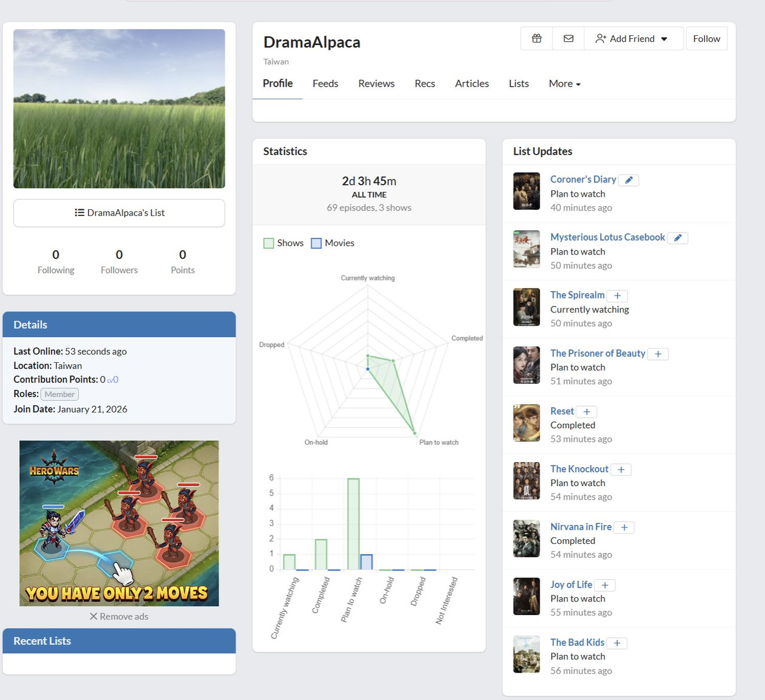Screen dimensions: 765x700
Task: Toggle the Movies legend in statistics
Action: (332, 243)
